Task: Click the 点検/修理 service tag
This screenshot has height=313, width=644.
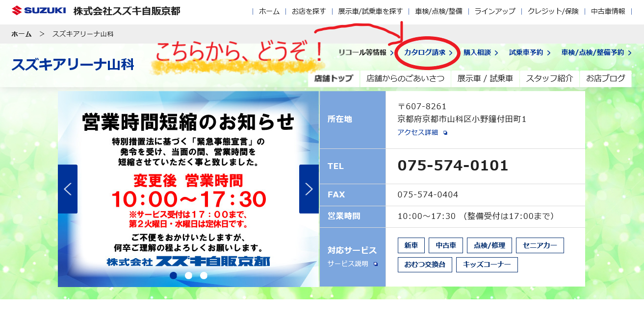Action: point(489,245)
